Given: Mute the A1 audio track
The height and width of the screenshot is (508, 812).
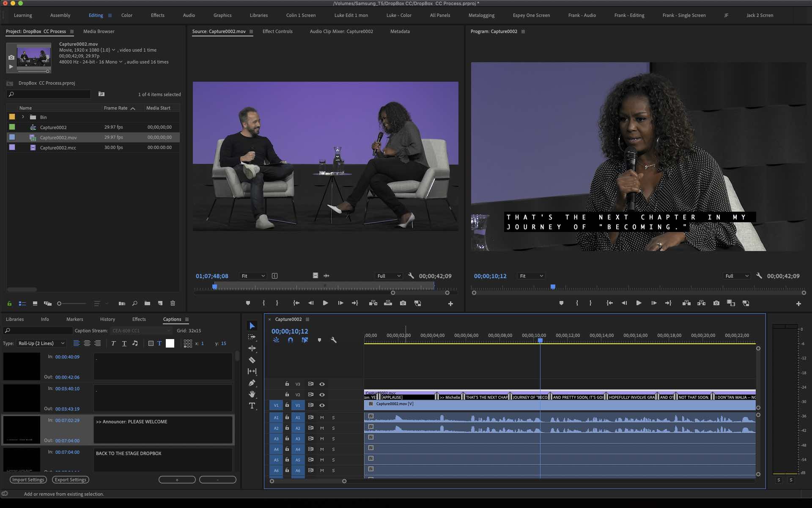Looking at the screenshot, I should [x=321, y=418].
